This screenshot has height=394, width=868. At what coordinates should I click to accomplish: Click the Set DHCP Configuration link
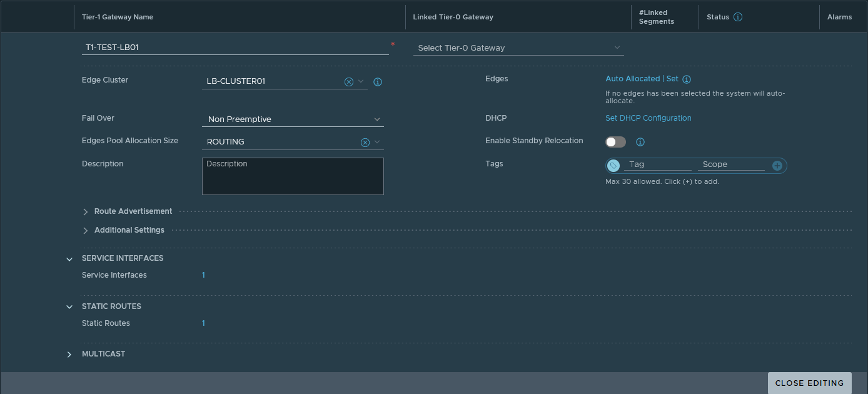point(648,118)
